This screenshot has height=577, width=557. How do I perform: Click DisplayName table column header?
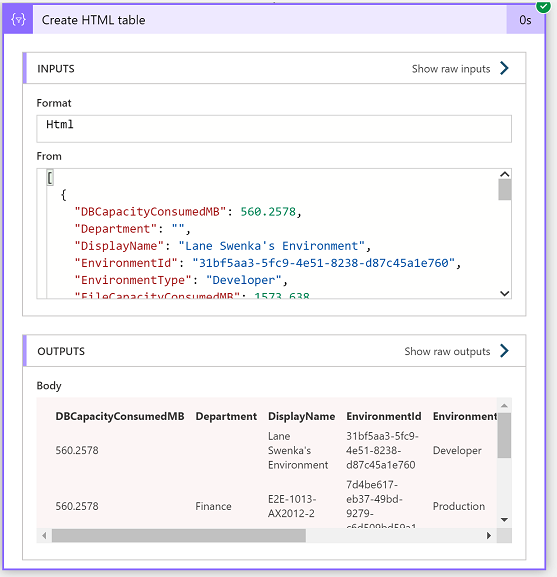(301, 416)
